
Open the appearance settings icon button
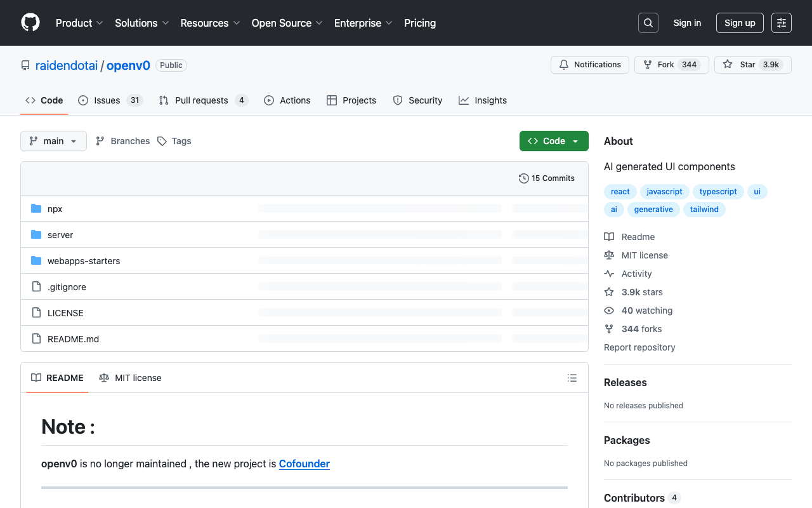coord(782,23)
